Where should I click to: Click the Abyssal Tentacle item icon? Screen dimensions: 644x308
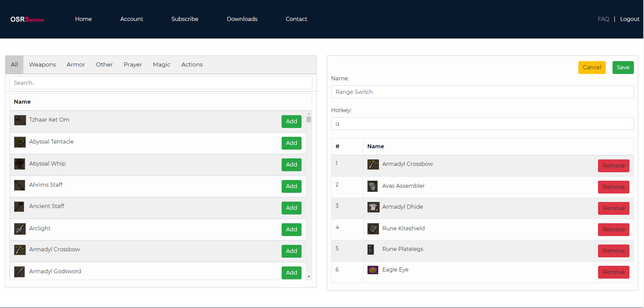(x=20, y=142)
